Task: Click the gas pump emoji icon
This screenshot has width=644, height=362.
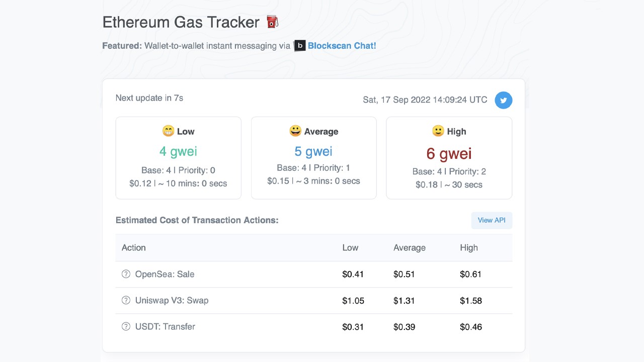Action: tap(272, 22)
